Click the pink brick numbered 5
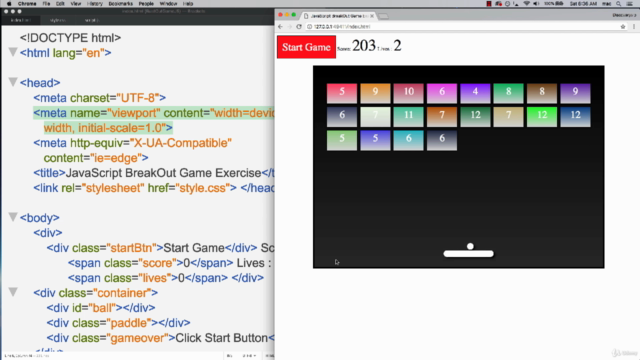The height and width of the screenshot is (360, 640). click(x=342, y=93)
